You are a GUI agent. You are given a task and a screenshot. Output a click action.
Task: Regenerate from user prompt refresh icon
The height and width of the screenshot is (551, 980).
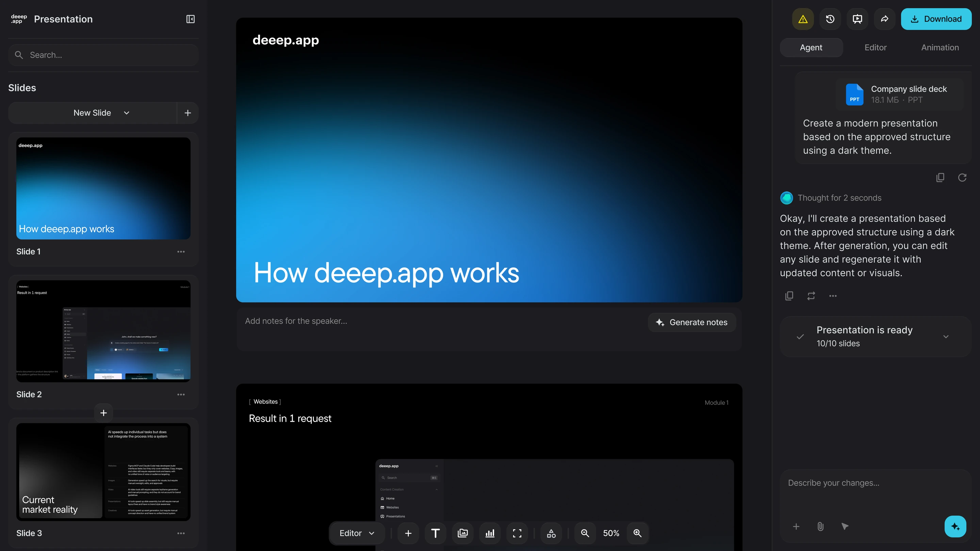962,178
